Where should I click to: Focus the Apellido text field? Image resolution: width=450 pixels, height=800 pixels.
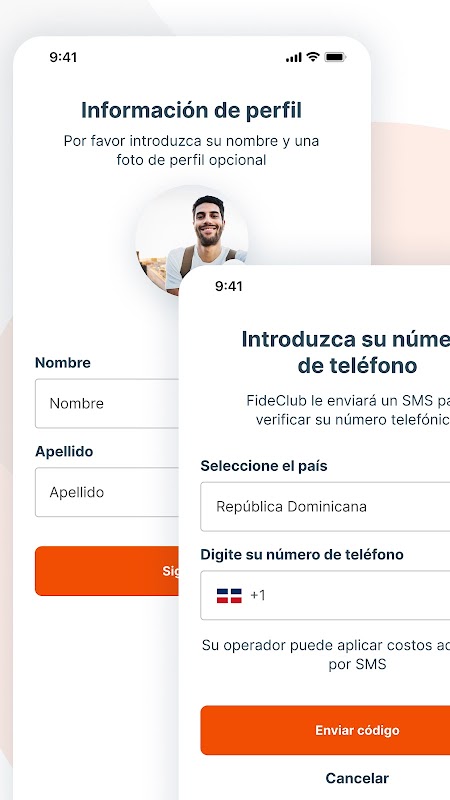tap(107, 492)
